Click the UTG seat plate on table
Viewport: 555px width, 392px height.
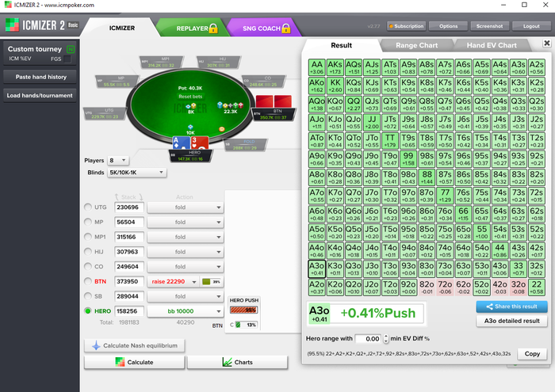105,114
